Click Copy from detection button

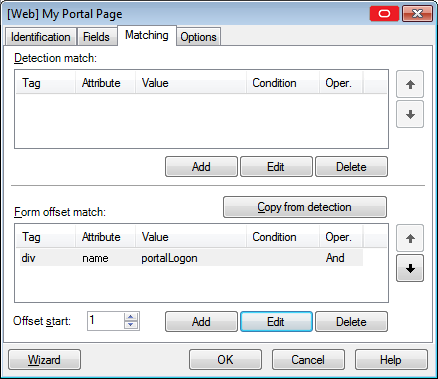click(305, 207)
